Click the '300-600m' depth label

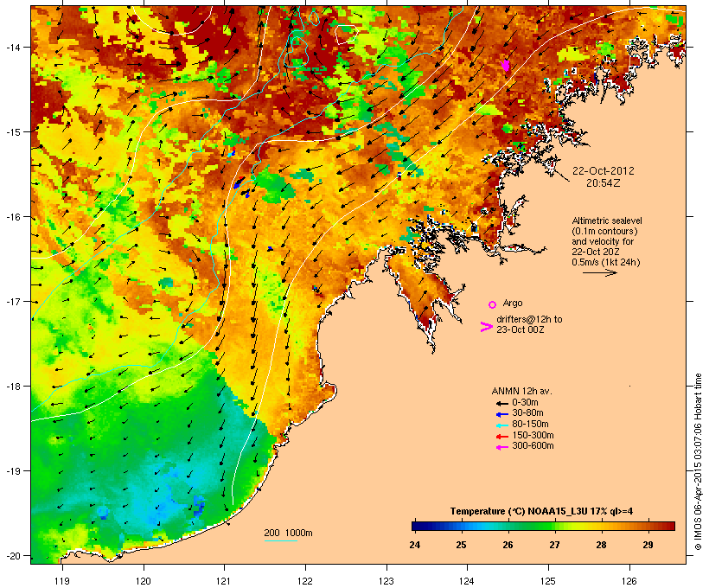533,446
